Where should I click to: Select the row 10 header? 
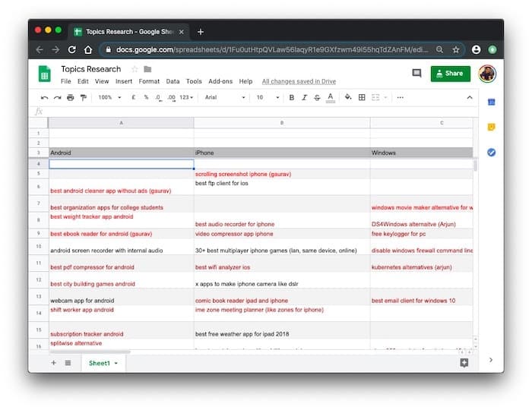click(x=39, y=246)
